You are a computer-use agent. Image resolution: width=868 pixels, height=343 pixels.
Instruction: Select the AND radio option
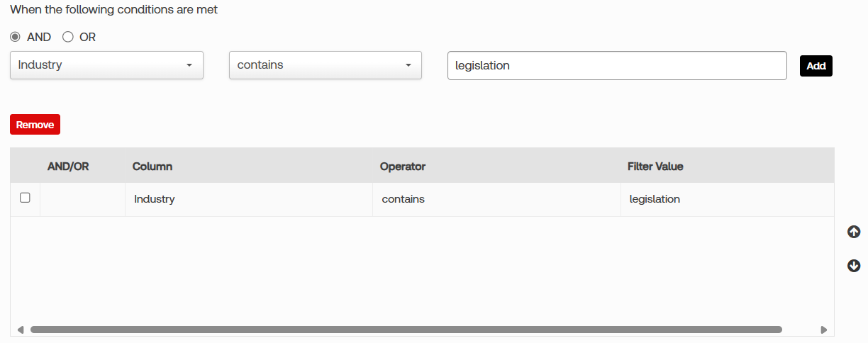click(15, 37)
